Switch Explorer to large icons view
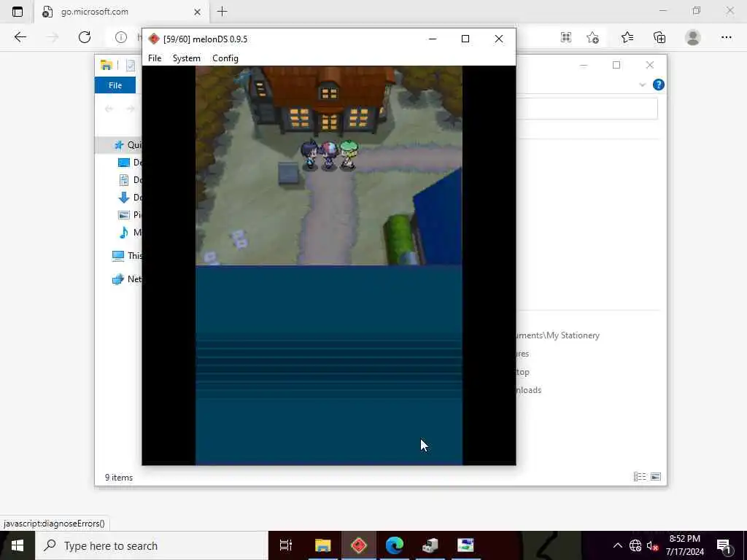Screen dimensions: 747x560 click(656, 477)
